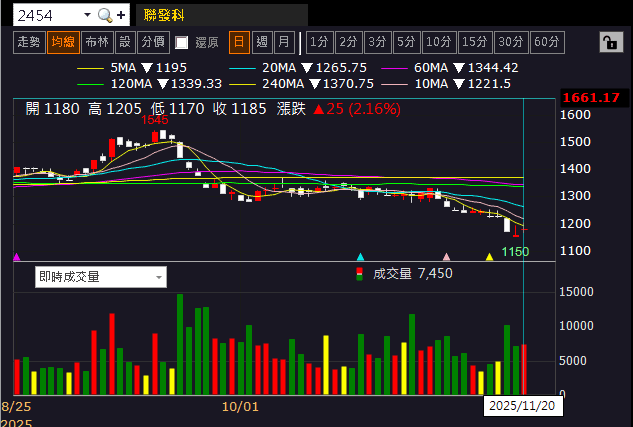Select the 30分 interval
This screenshot has width=633, height=427.
511,42
